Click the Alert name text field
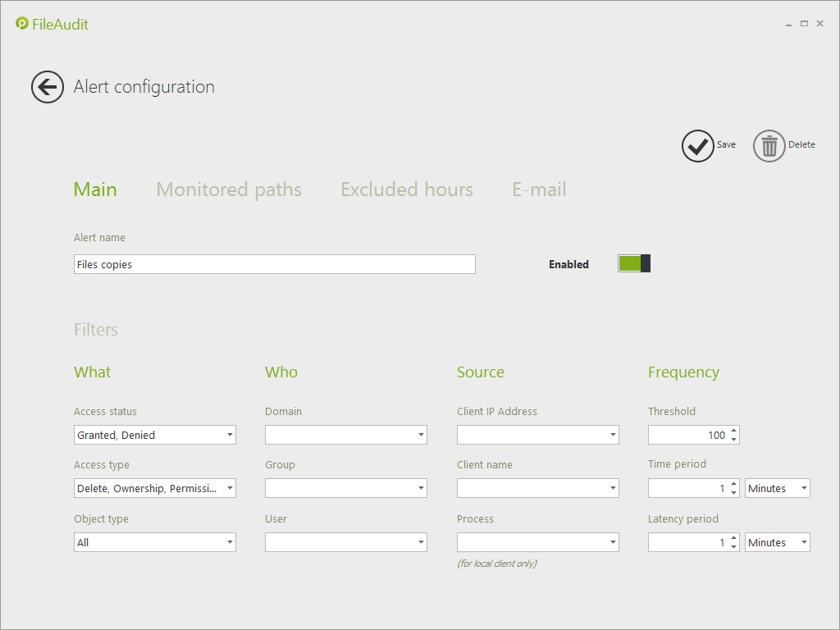840x630 pixels. [x=274, y=264]
